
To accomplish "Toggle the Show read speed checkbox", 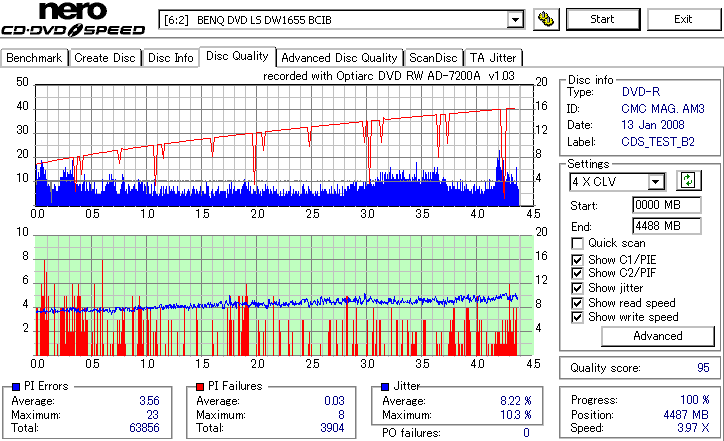I will [x=577, y=303].
